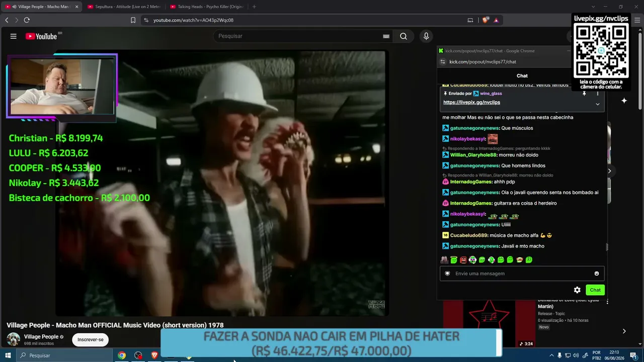Click the browser address bar URL
Viewport: 644px width, 362px height.
click(193, 20)
